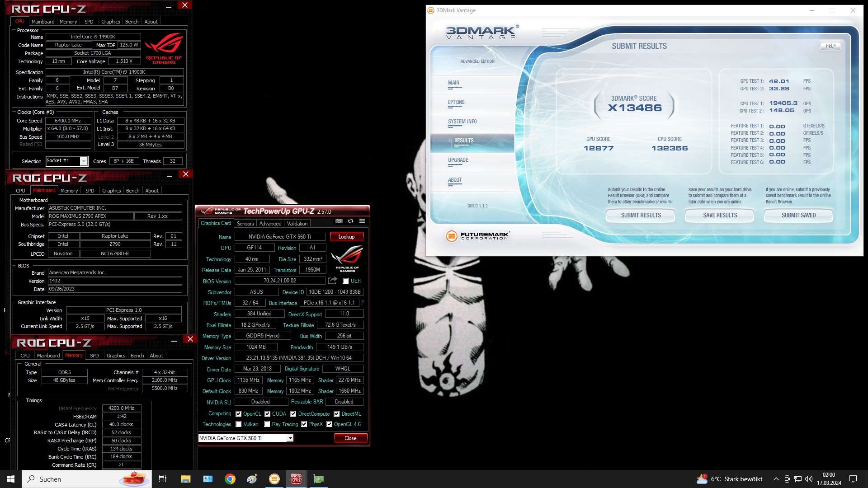Toggle Vulkan checkbox
This screenshot has width=868, height=488.
tap(239, 424)
